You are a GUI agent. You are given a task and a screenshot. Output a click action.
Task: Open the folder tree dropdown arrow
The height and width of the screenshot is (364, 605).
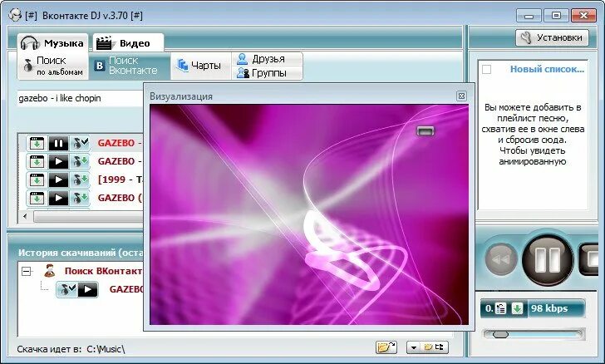point(414,347)
